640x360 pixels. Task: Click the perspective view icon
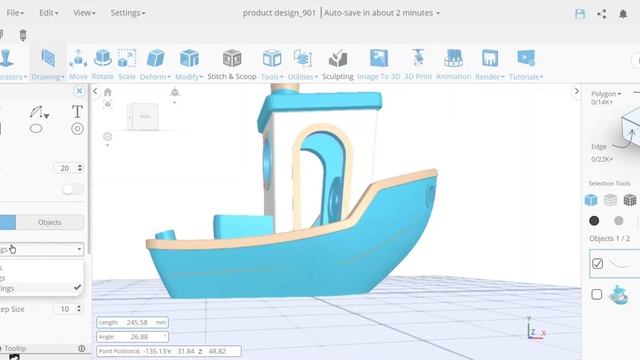[175, 92]
